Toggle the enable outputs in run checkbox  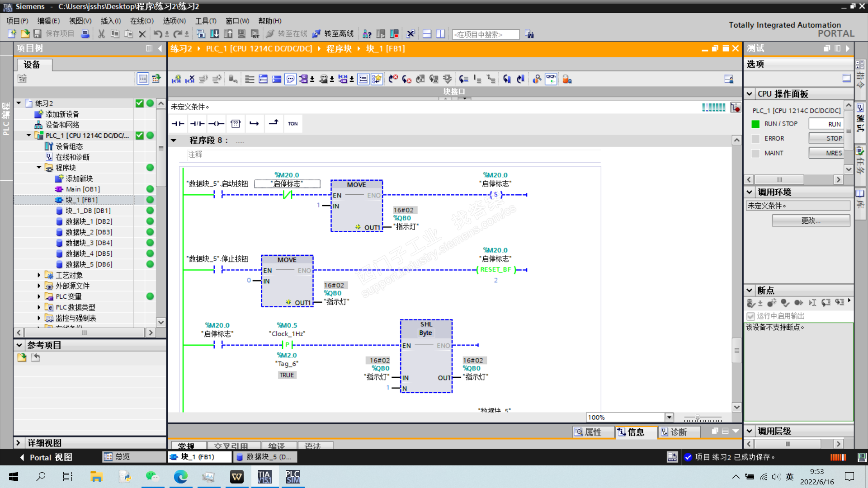(750, 316)
